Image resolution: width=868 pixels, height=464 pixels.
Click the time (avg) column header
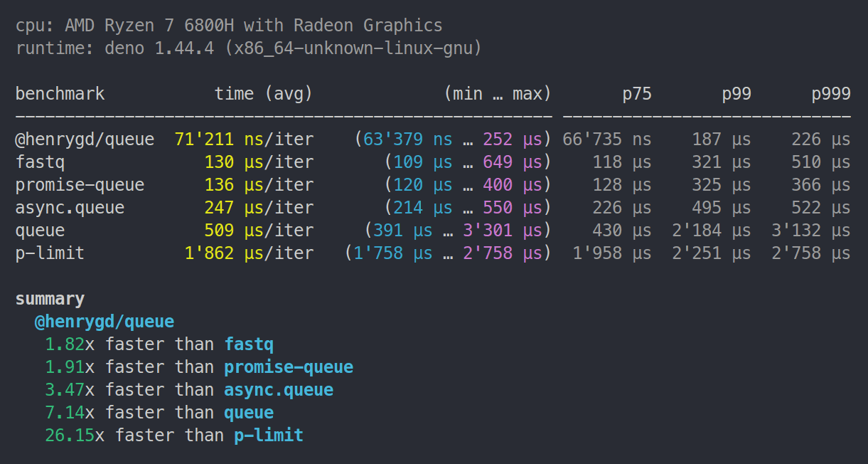point(264,94)
